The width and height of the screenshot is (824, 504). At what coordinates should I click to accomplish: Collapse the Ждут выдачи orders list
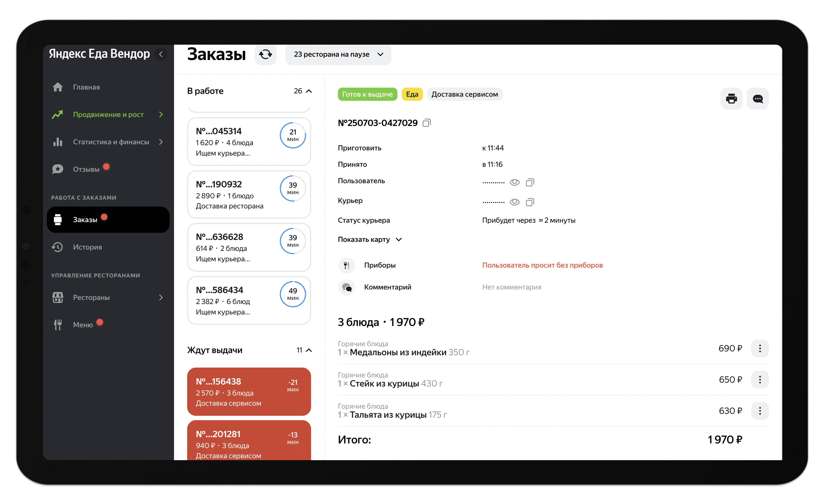click(x=309, y=350)
